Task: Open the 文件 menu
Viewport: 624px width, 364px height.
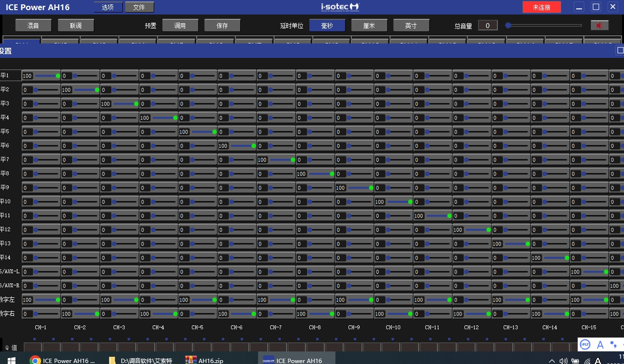Action: [x=139, y=7]
